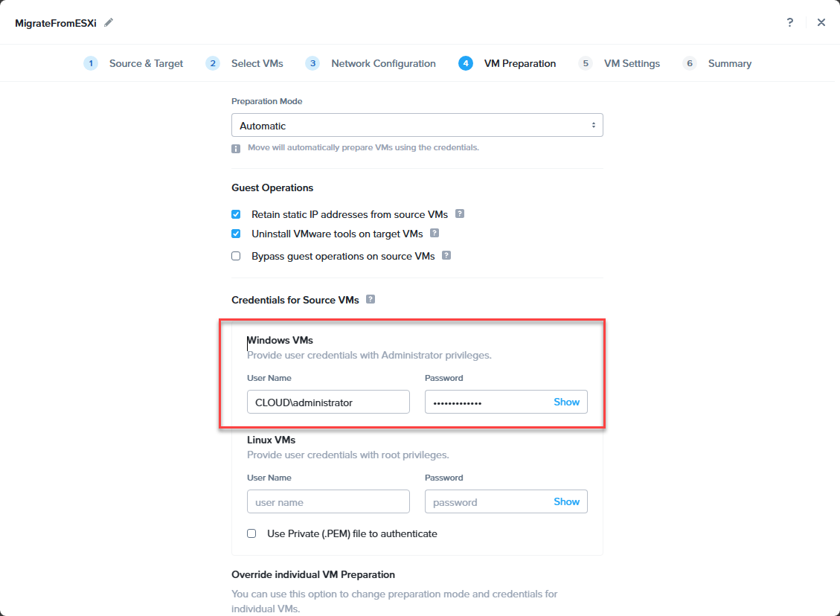Click the pencil icon to rename MigrateFromESXi
Viewport: 840px width, 616px height.
pos(109,22)
